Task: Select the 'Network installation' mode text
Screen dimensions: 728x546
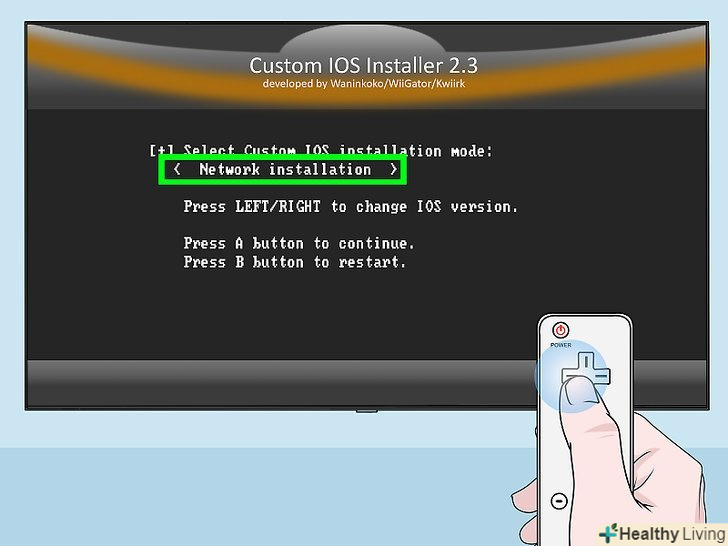Action: click(285, 169)
